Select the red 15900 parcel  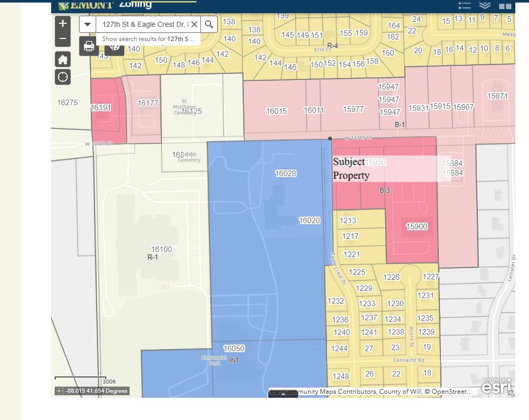pos(417,227)
